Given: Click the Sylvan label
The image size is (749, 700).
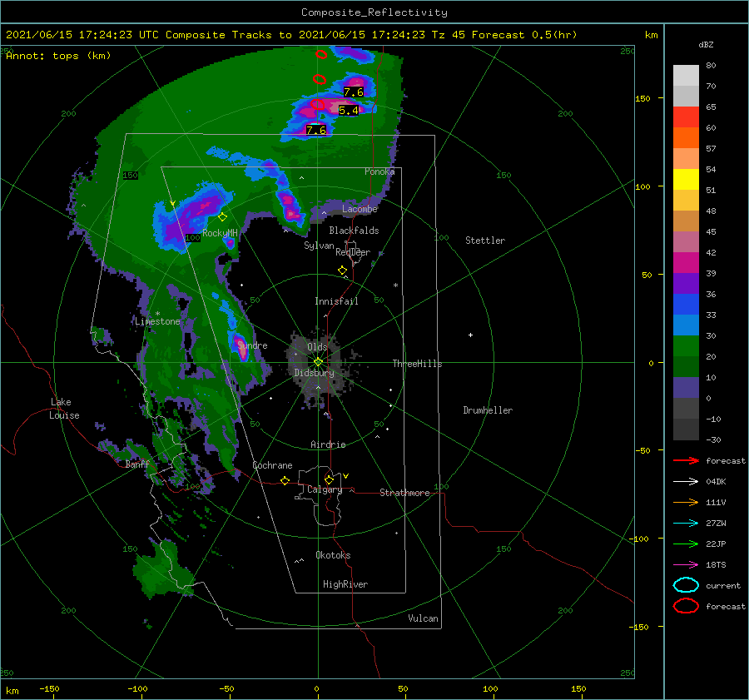Looking at the screenshot, I should tap(319, 246).
